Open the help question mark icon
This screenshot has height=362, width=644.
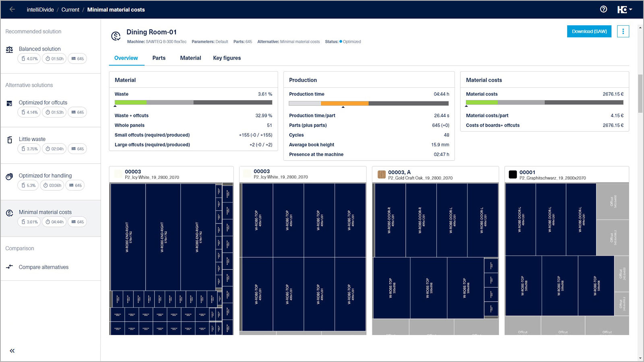click(x=603, y=9)
